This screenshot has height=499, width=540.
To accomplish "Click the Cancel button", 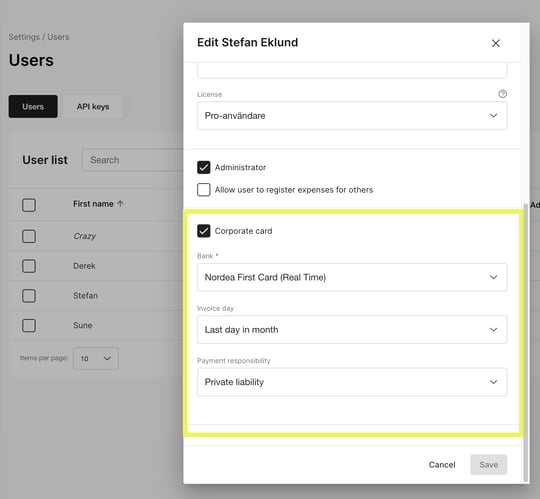I will point(442,465).
